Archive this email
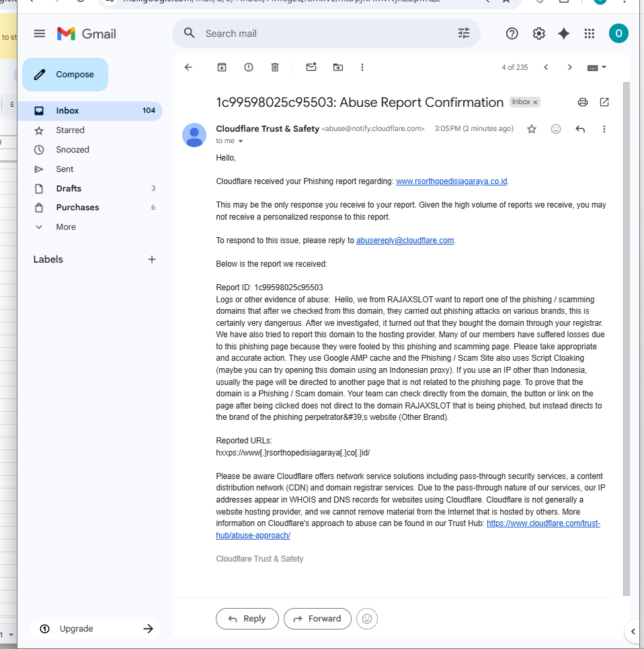 click(222, 67)
